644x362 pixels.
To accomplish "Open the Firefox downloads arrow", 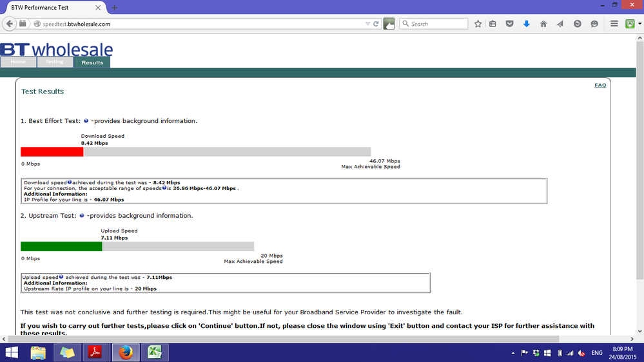I will (526, 24).
